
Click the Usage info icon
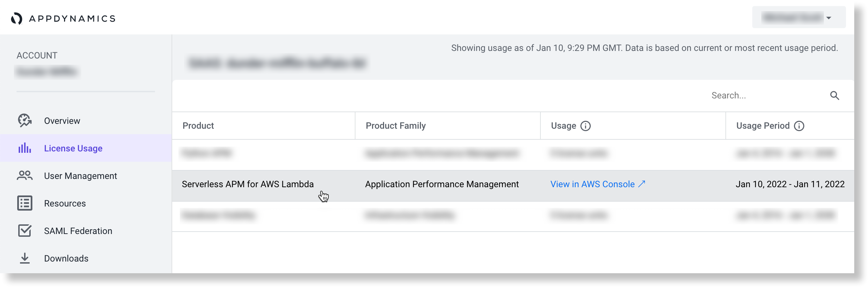pyautogui.click(x=586, y=126)
